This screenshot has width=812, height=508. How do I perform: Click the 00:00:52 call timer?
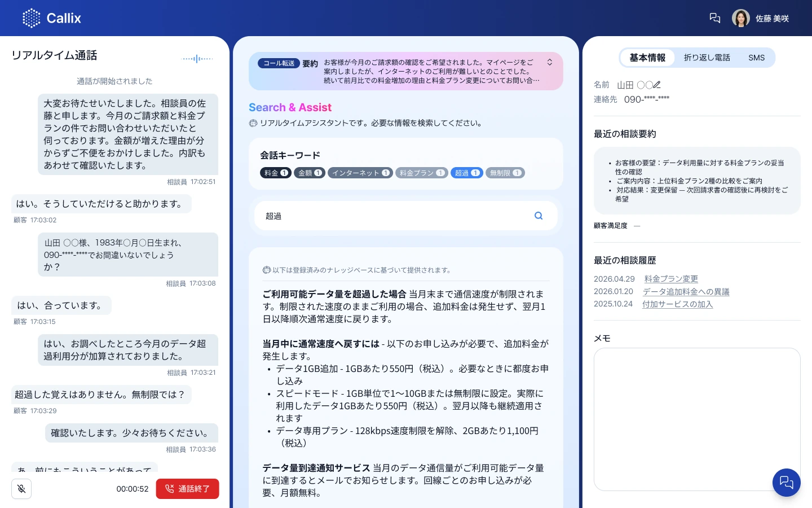133,489
